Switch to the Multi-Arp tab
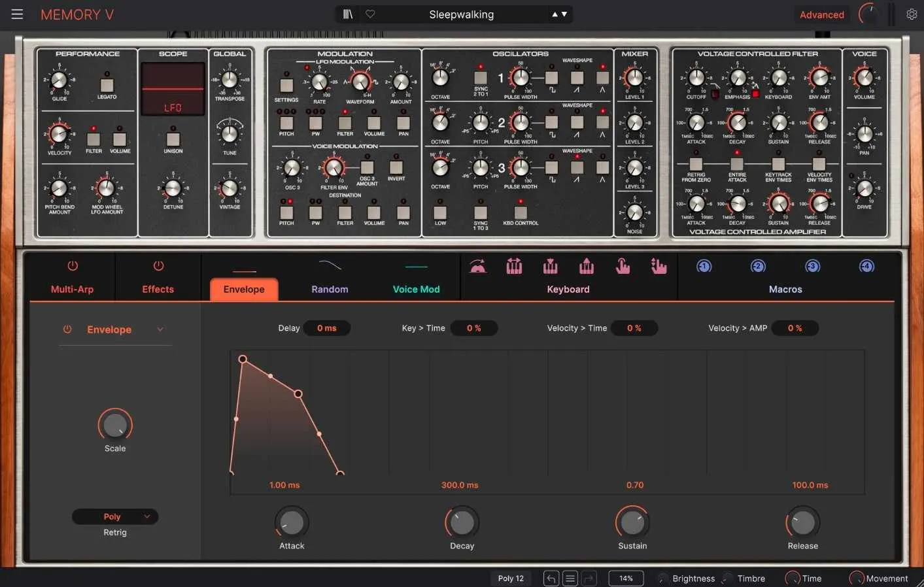The width and height of the screenshot is (924, 587). point(73,289)
